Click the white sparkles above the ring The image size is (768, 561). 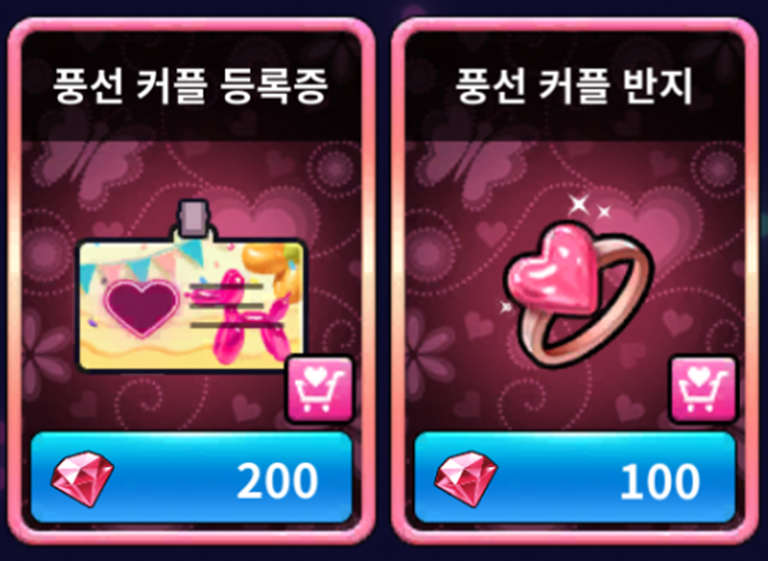click(x=590, y=206)
